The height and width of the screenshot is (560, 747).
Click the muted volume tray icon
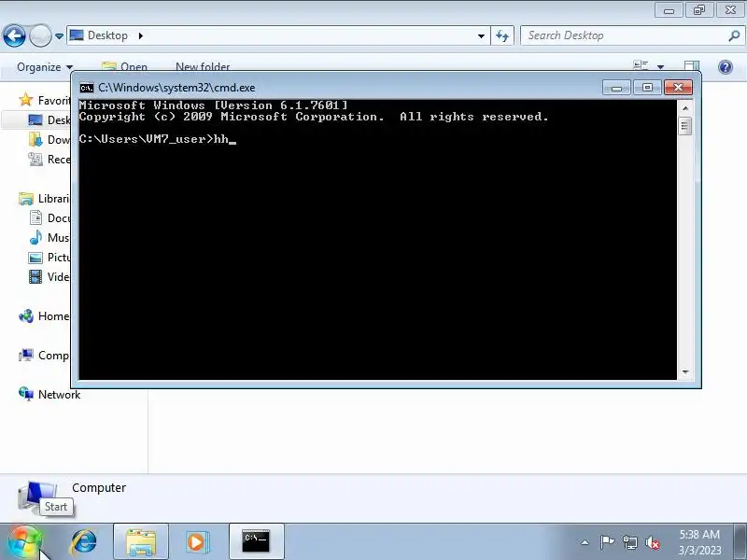[652, 542]
